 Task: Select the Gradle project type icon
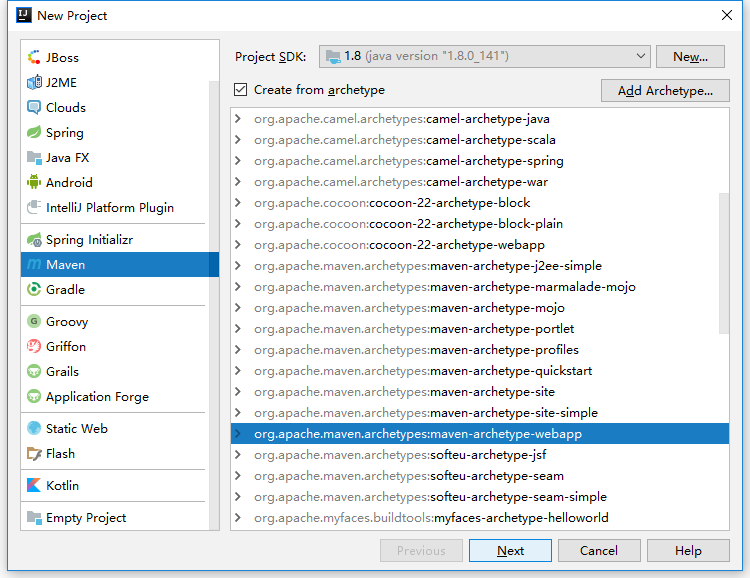pos(35,290)
